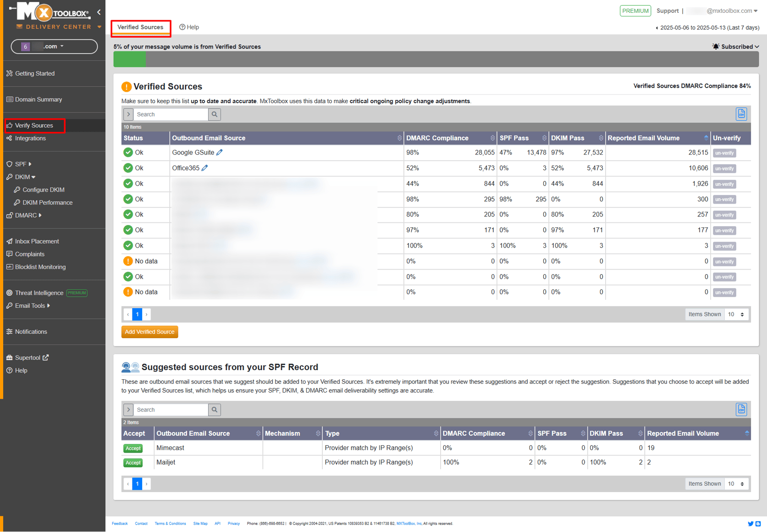
Task: Click the verified sources volume progress bar
Action: [x=436, y=59]
